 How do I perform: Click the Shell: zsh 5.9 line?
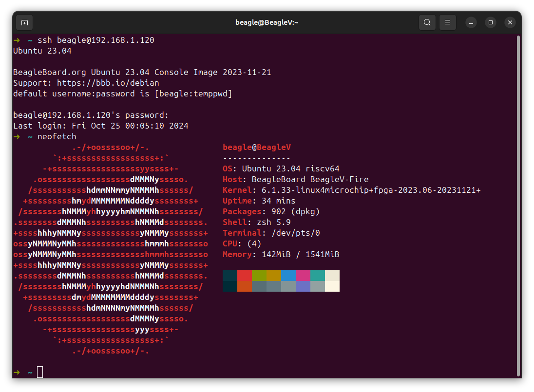[x=257, y=222]
